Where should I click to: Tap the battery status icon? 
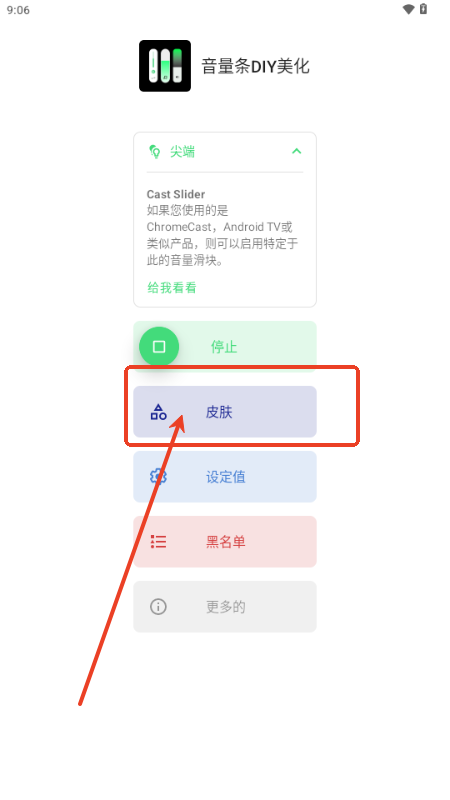coord(423,9)
